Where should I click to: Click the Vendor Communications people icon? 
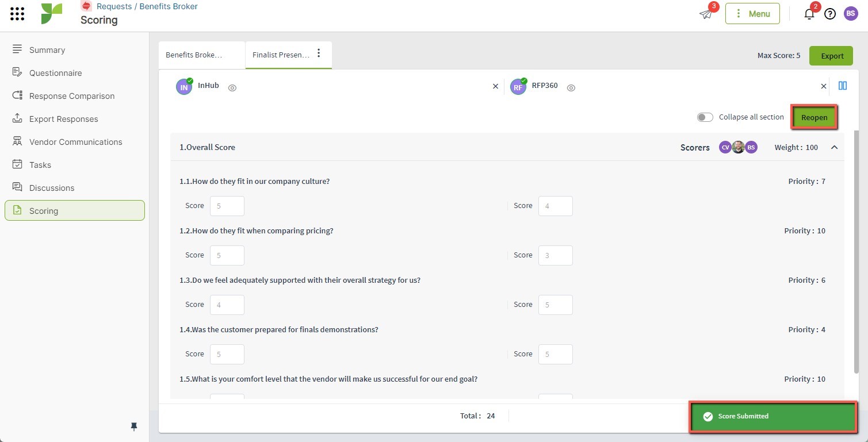[17, 141]
